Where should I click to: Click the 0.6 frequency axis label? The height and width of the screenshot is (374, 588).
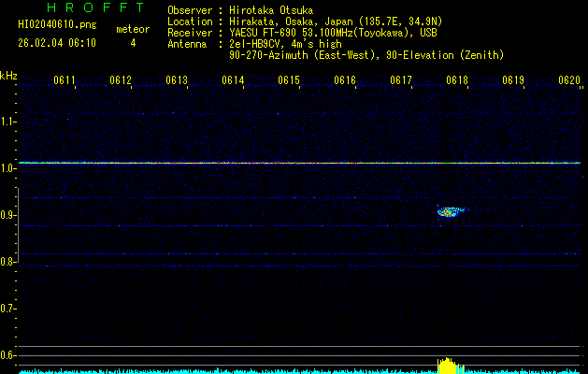pyautogui.click(x=8, y=354)
